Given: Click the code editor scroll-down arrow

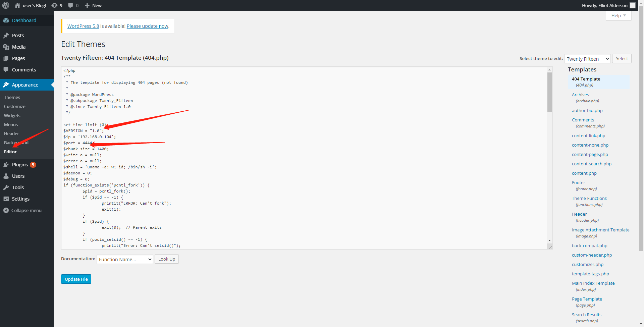Looking at the screenshot, I should 549,240.
